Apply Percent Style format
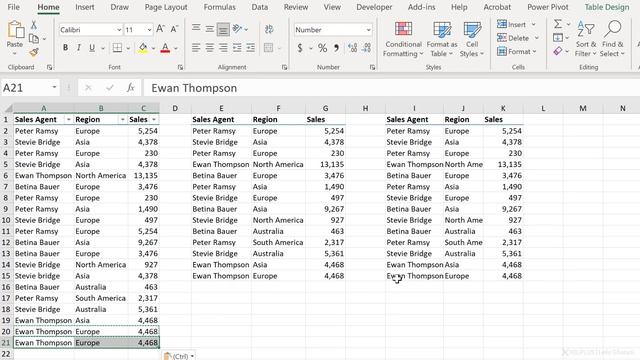 [322, 48]
